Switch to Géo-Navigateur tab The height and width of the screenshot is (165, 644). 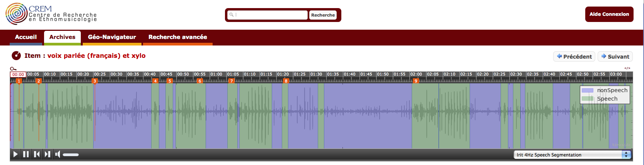pos(112,37)
